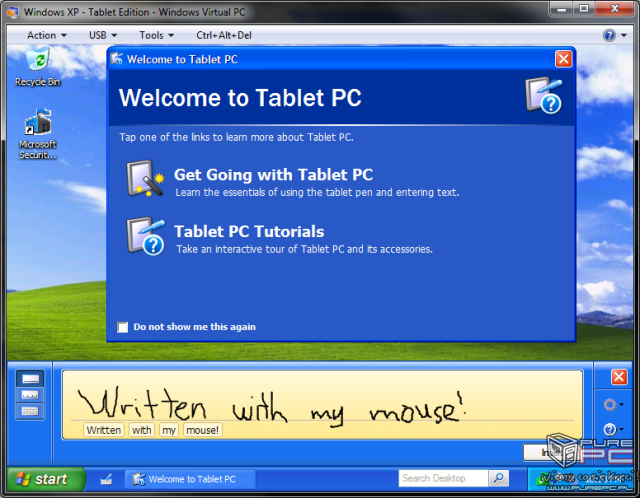The image size is (640, 498).
Task: Click the Windows Virtual PC title bar icon
Action: 13,12
